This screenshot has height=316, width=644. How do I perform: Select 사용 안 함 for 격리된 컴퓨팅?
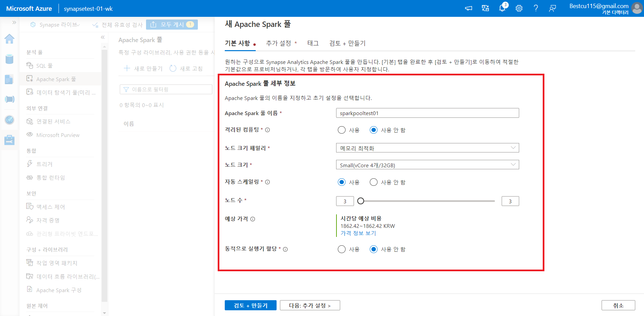coord(373,130)
